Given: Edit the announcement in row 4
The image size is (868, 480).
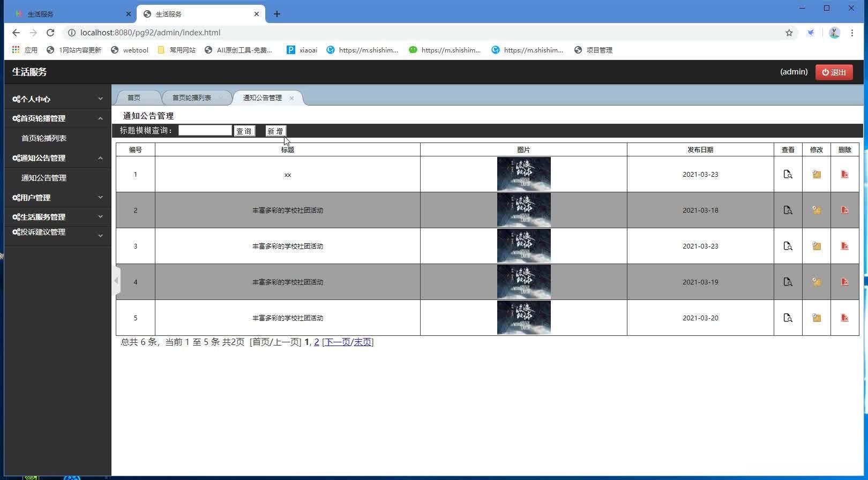Looking at the screenshot, I should 816,282.
